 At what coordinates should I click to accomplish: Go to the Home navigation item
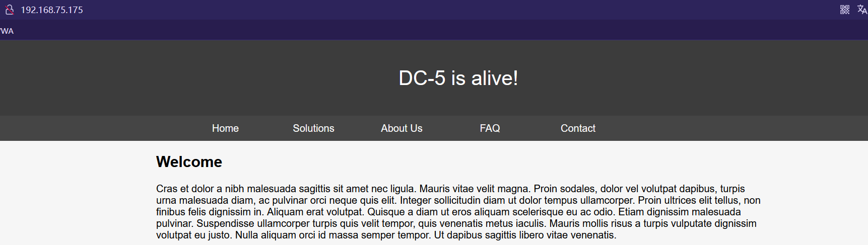(x=225, y=128)
